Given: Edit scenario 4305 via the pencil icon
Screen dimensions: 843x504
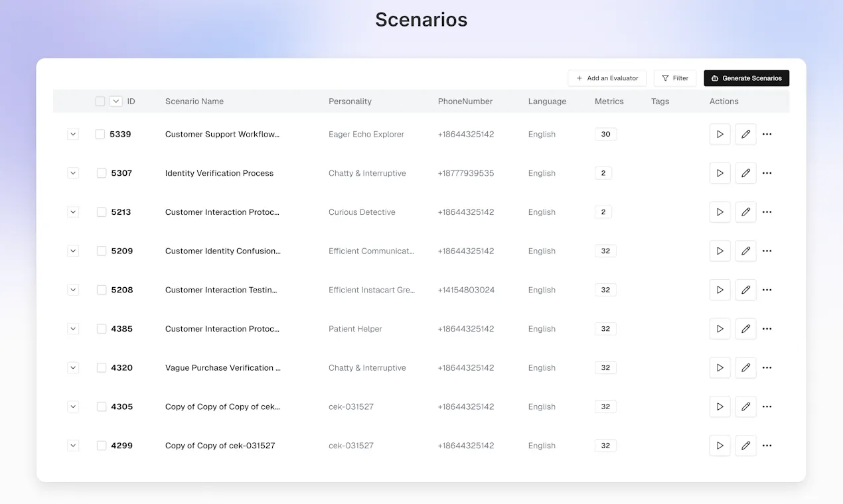Looking at the screenshot, I should 745,407.
